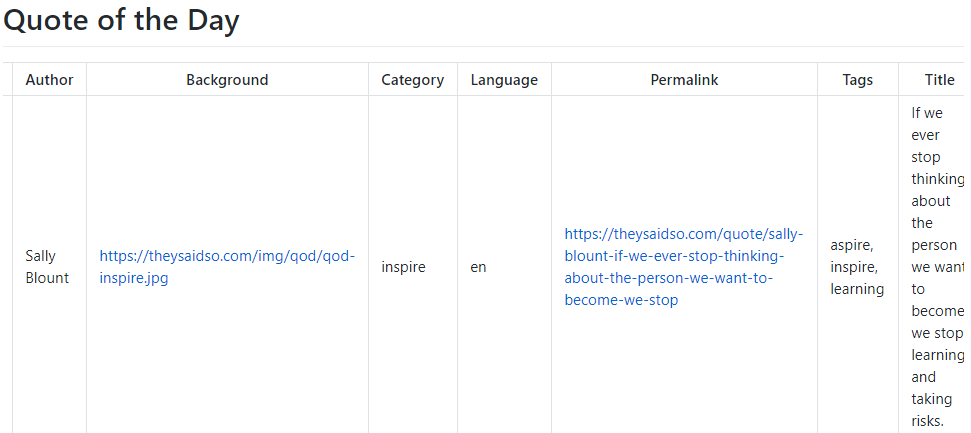Viewport: 971px width, 433px height.
Task: Click the Tags column header
Action: (x=858, y=79)
